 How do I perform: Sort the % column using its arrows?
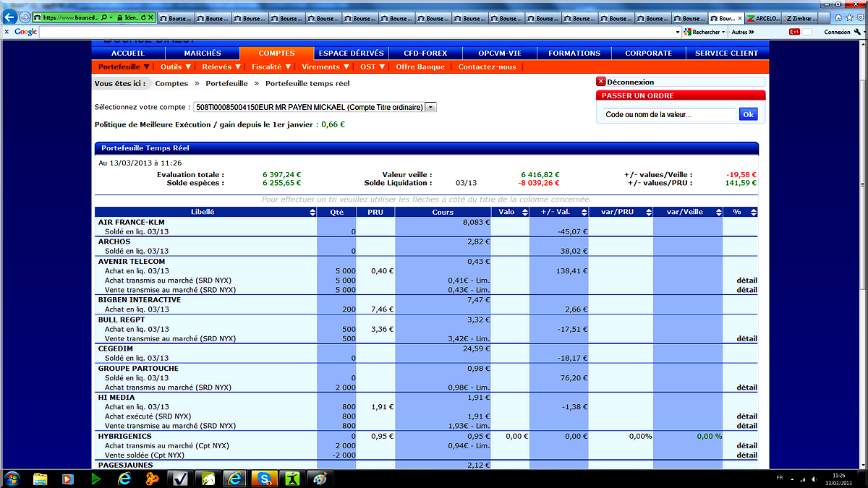[x=753, y=212]
